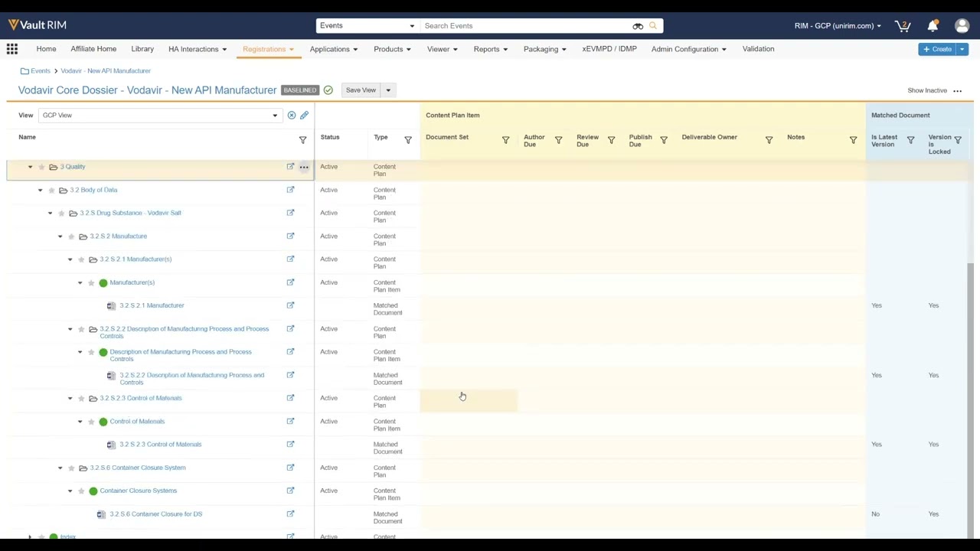The width and height of the screenshot is (980, 551).
Task: Open the 3 Quality row actions menu
Action: point(304,167)
